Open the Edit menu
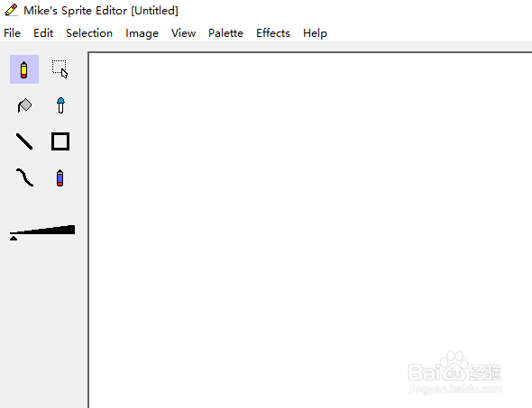Image resolution: width=532 pixels, height=408 pixels. (x=43, y=33)
